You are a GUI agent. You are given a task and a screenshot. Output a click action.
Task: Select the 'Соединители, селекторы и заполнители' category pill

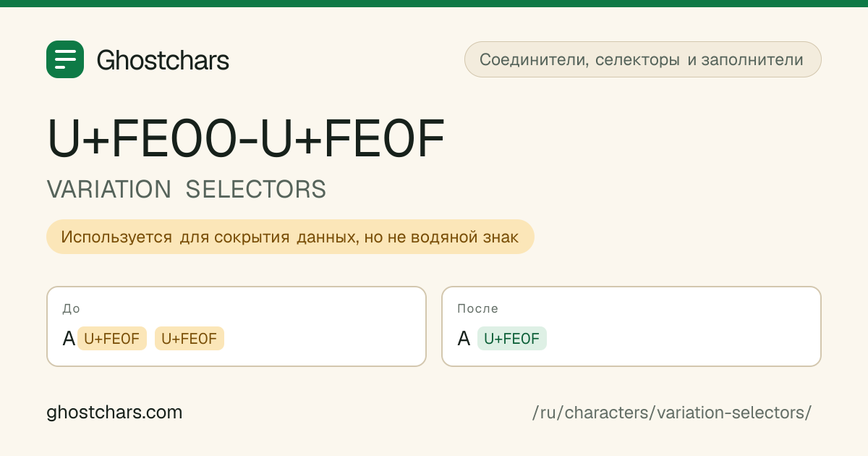642,59
